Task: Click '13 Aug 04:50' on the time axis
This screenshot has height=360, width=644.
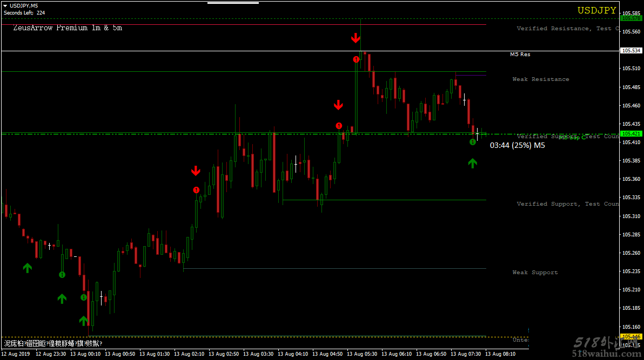Action: click(327, 354)
